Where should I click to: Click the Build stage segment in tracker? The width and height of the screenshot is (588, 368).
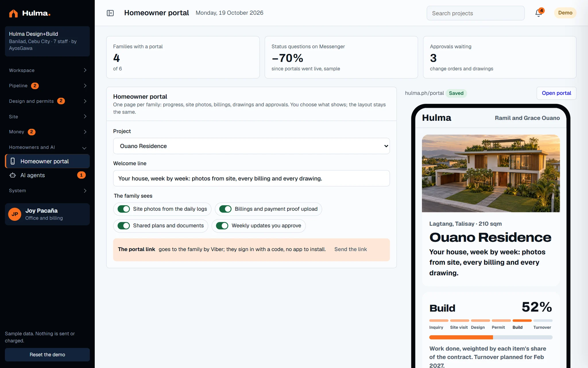(x=522, y=321)
